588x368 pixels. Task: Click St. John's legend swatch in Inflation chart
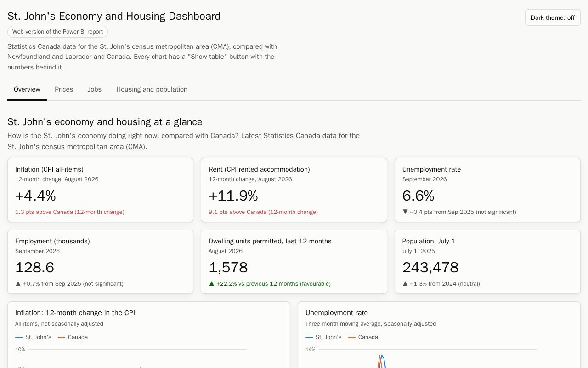click(19, 337)
